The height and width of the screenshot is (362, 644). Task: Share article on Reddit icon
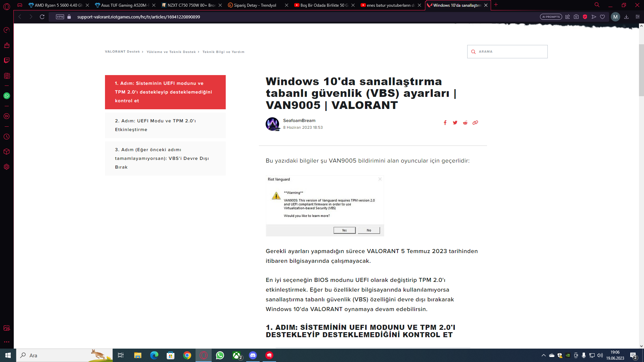(465, 123)
